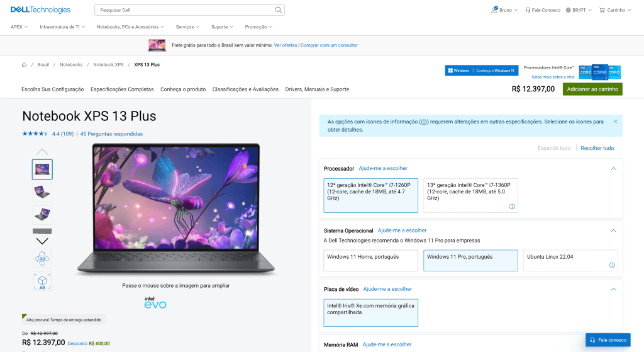Select Windows 11 Home, português
Viewport: 644px width, 352px height.
(x=370, y=260)
